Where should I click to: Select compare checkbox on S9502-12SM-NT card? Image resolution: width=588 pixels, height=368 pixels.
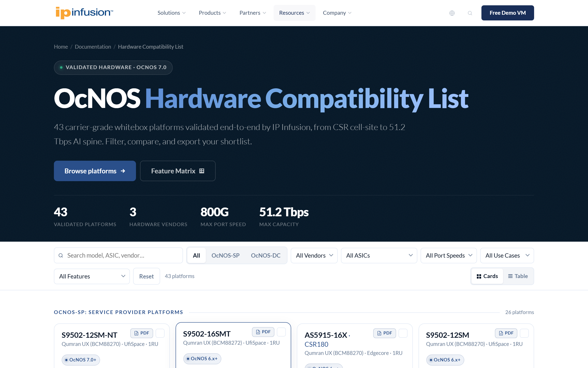pos(160,333)
